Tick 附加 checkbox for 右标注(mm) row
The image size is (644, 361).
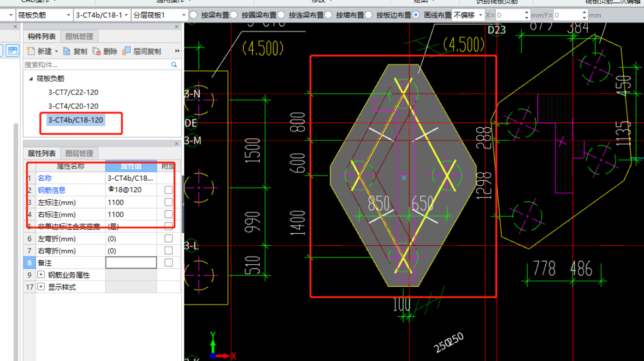coord(169,214)
